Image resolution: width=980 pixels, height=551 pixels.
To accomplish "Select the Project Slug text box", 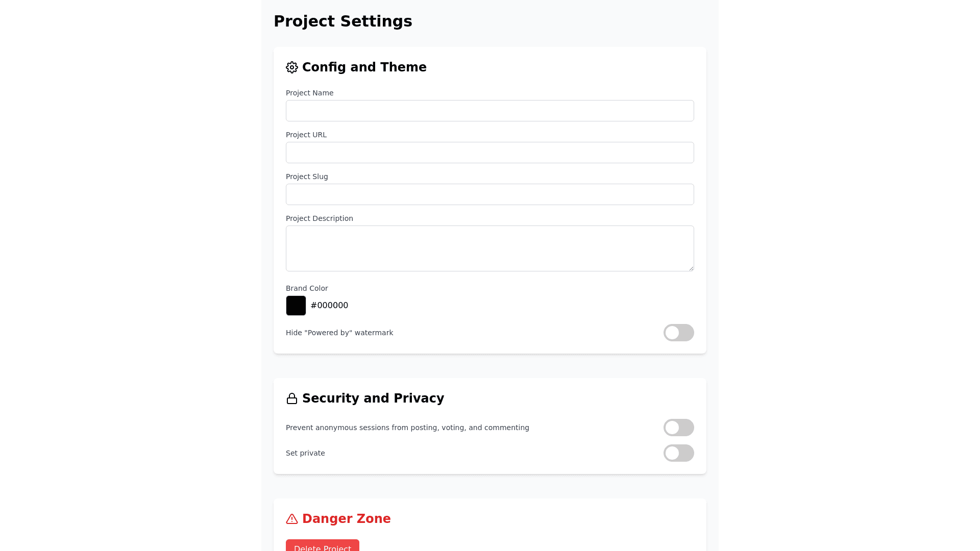I will [489, 194].
